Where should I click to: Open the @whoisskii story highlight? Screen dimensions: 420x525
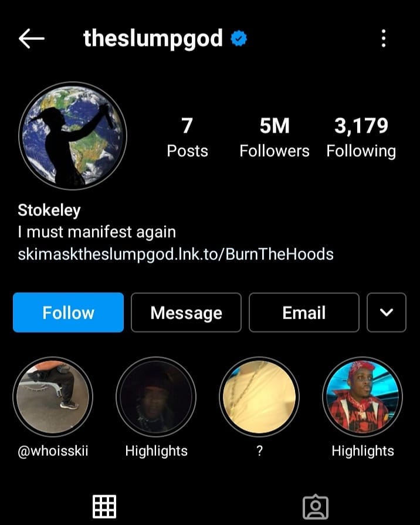53,397
